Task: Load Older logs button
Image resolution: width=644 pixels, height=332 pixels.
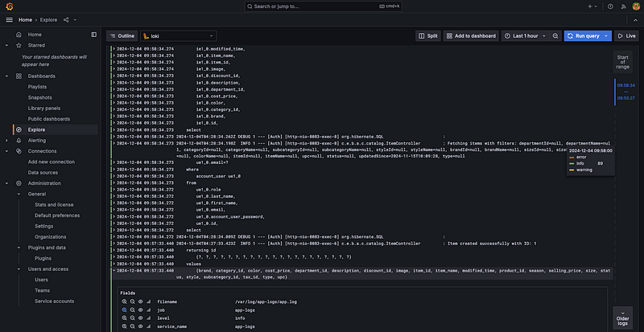Action: click(x=622, y=318)
